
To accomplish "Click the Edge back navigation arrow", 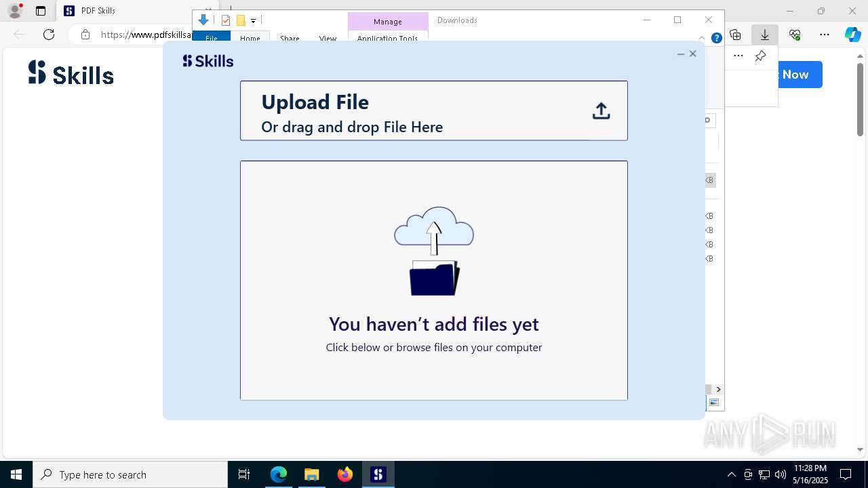I will 19,35.
